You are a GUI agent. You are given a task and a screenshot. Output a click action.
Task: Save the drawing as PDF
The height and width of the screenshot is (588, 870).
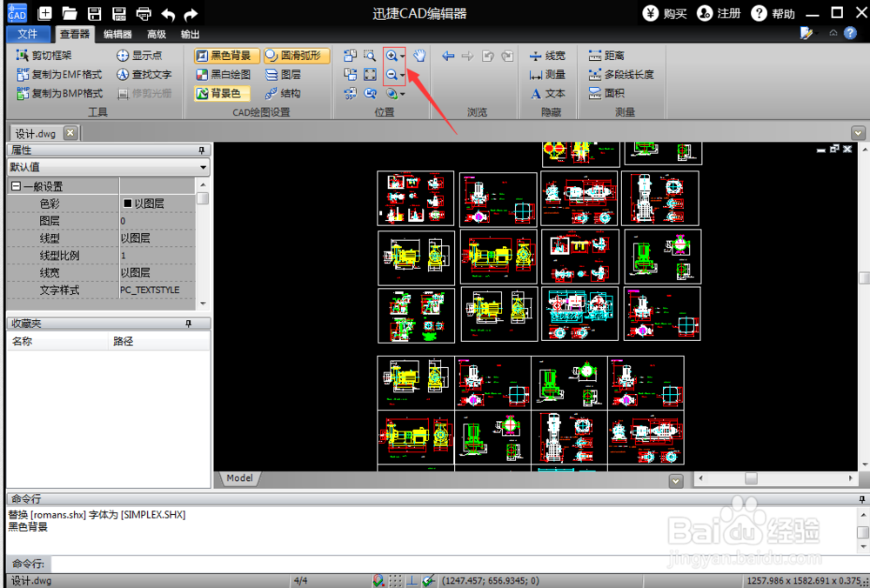118,13
